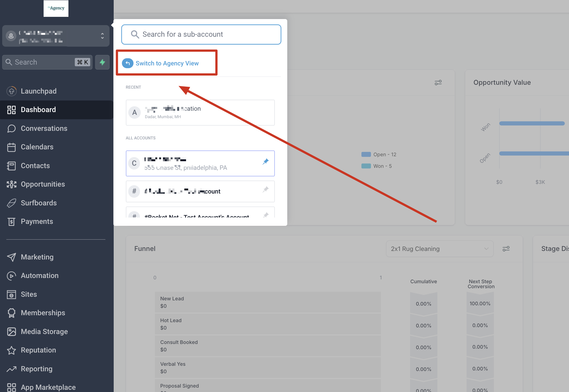Open the Surfboards section
The image size is (569, 392).
point(39,203)
